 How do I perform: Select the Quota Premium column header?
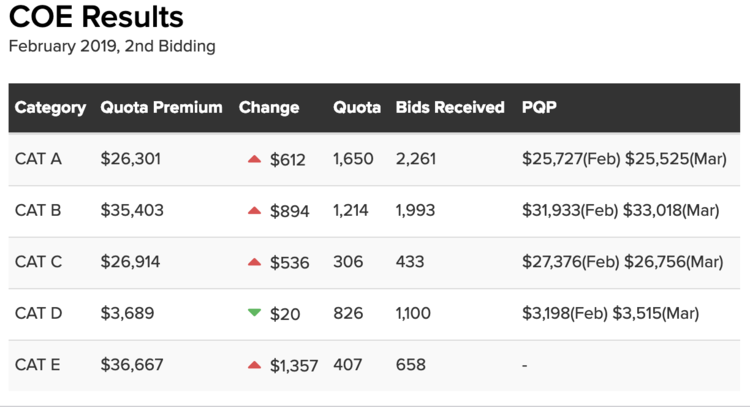tap(161, 107)
